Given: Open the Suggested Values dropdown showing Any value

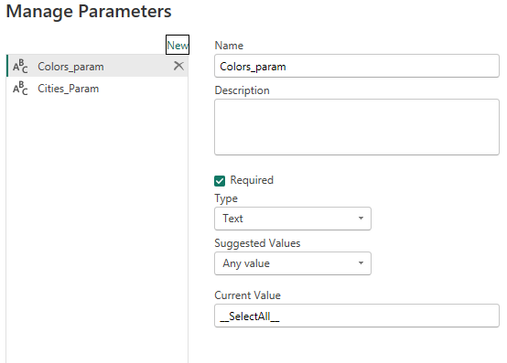Looking at the screenshot, I should [293, 263].
